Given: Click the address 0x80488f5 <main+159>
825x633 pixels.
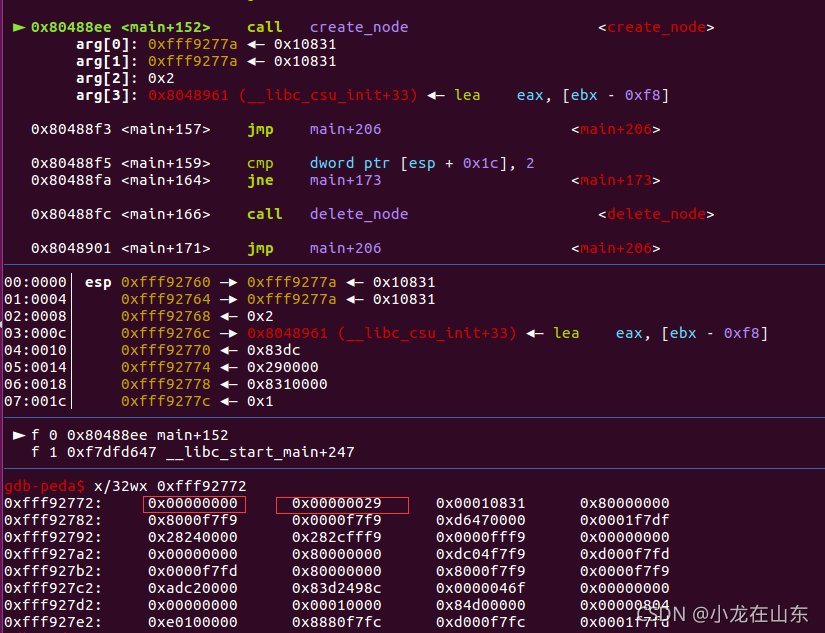Looking at the screenshot, I should [120, 164].
